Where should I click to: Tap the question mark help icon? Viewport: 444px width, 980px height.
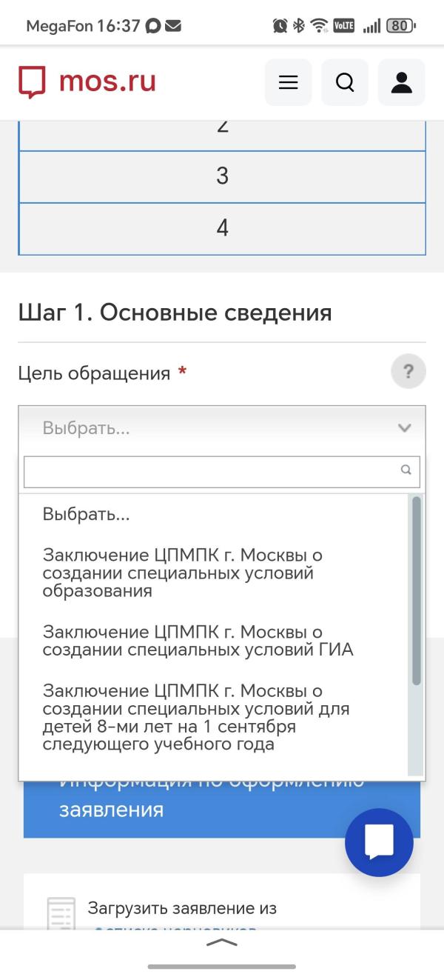click(x=408, y=371)
